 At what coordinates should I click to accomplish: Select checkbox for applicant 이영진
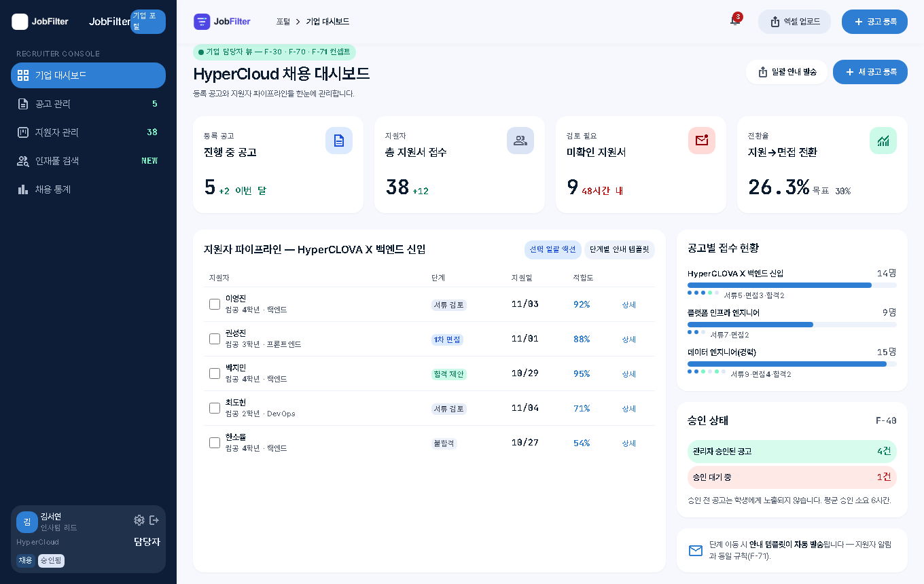(x=215, y=304)
